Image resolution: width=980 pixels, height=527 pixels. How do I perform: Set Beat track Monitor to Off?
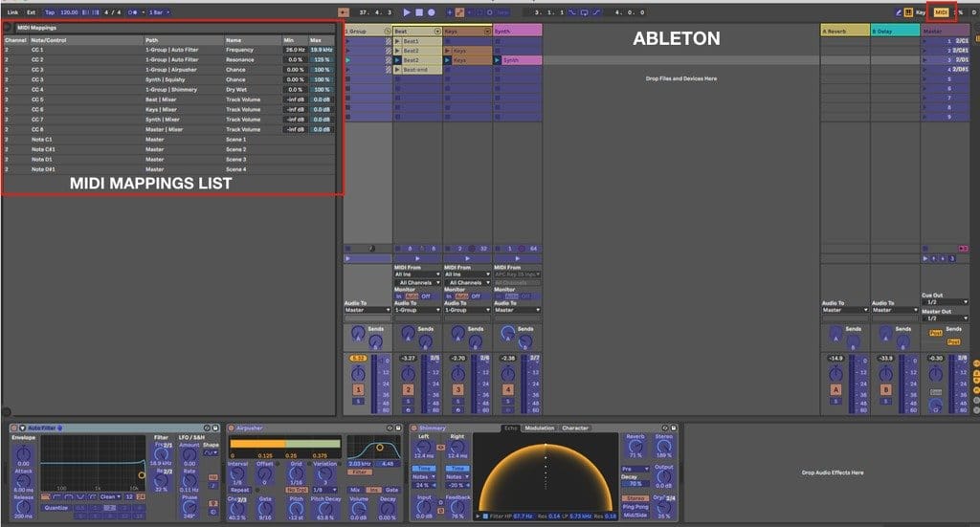coord(426,296)
